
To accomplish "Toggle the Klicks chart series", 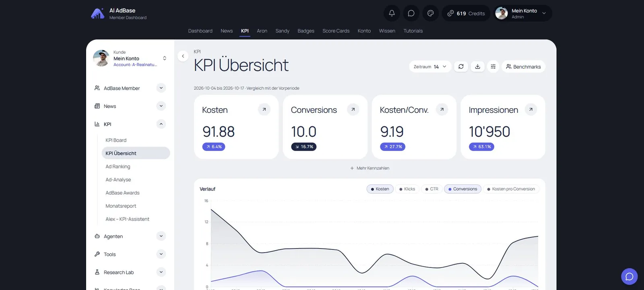I will point(407,189).
